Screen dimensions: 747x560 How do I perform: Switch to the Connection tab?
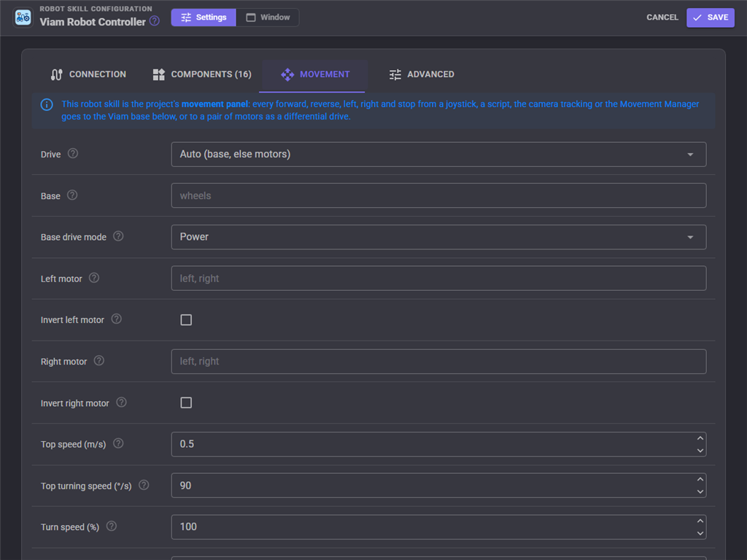click(x=88, y=75)
